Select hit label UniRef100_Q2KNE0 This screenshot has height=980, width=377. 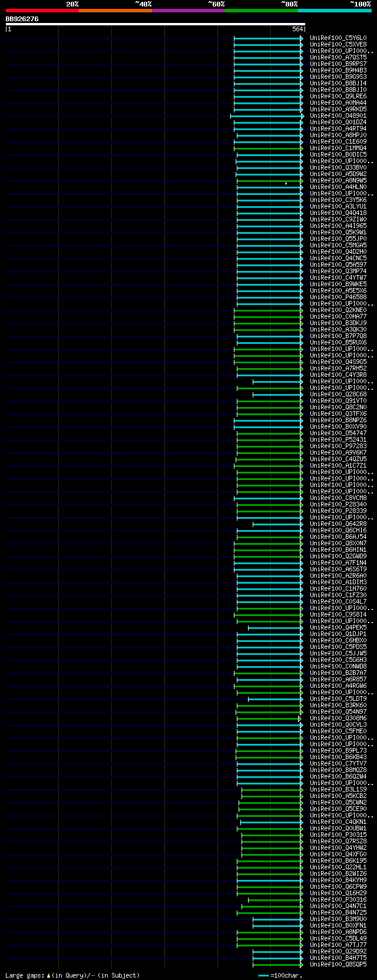(x=338, y=310)
